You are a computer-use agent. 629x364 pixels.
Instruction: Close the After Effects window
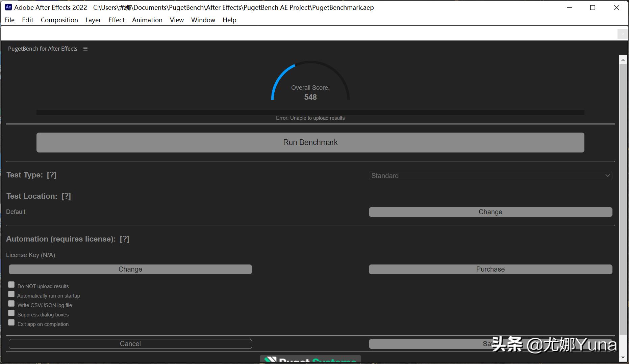coord(617,7)
